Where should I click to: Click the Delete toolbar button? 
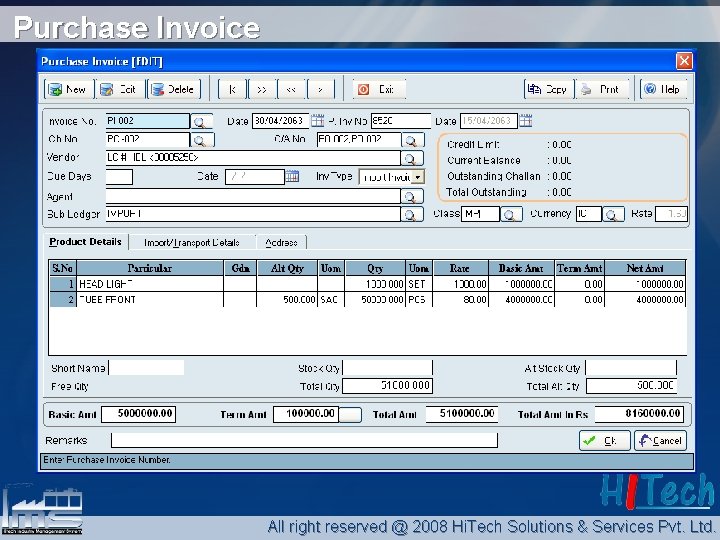174,89
